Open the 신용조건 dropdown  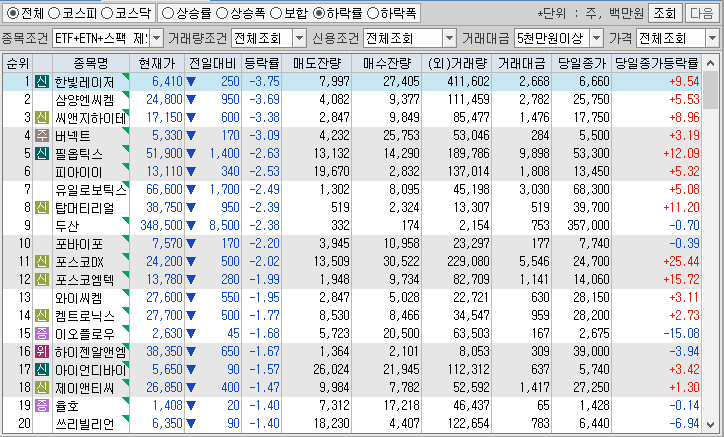tap(449, 38)
